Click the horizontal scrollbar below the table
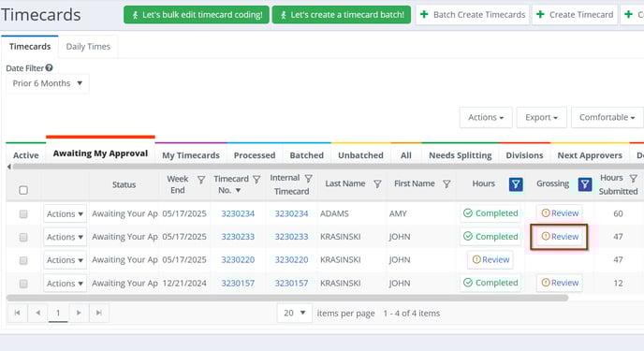 click(x=287, y=298)
